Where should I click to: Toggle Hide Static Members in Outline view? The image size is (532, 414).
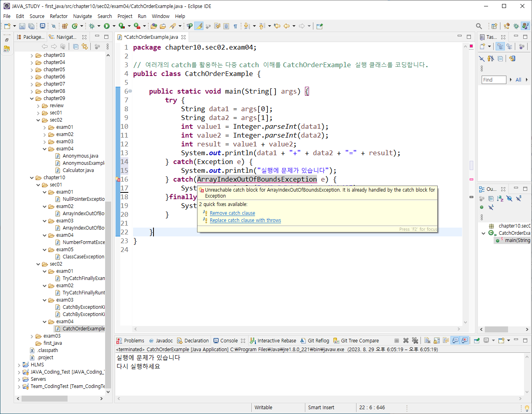point(518,198)
